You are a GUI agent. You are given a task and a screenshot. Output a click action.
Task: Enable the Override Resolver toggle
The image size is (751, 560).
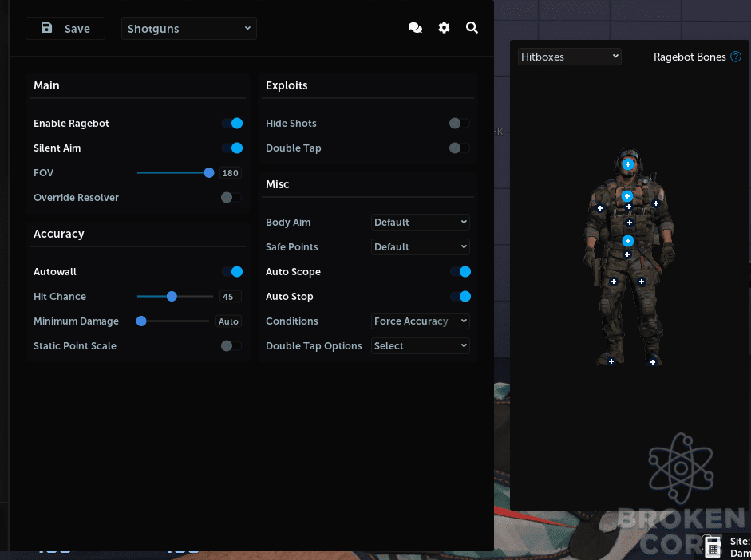coord(231,197)
